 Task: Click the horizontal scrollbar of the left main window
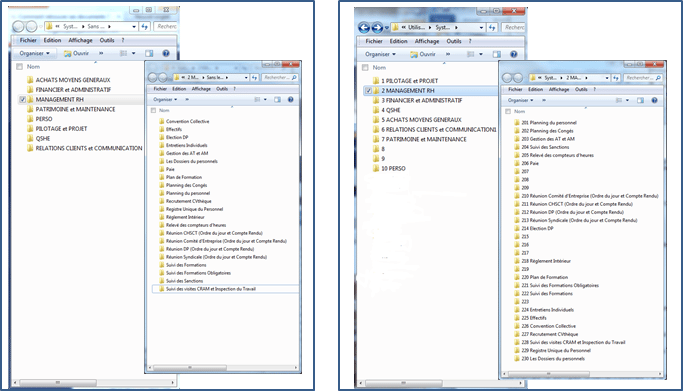click(94, 383)
